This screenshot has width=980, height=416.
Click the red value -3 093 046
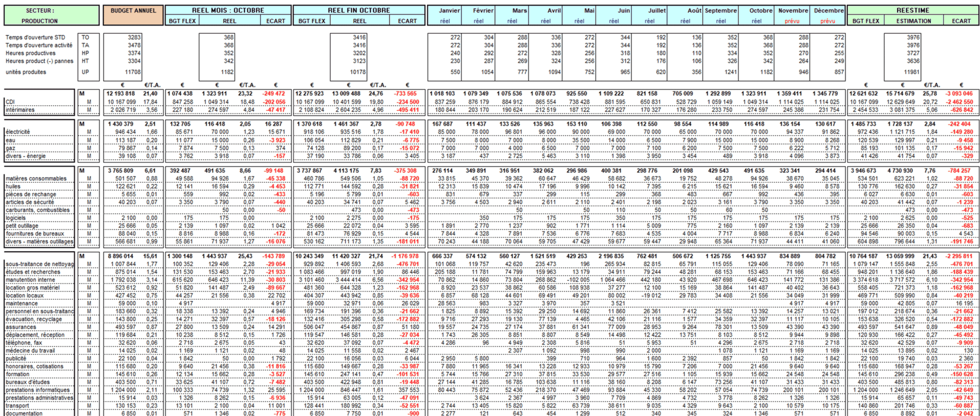point(959,94)
